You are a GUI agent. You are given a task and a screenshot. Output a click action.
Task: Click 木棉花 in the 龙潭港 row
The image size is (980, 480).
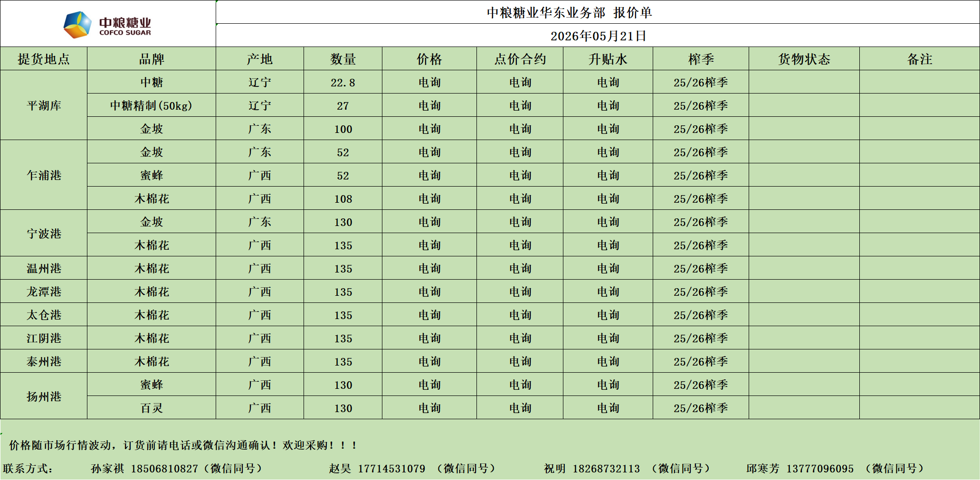click(152, 292)
